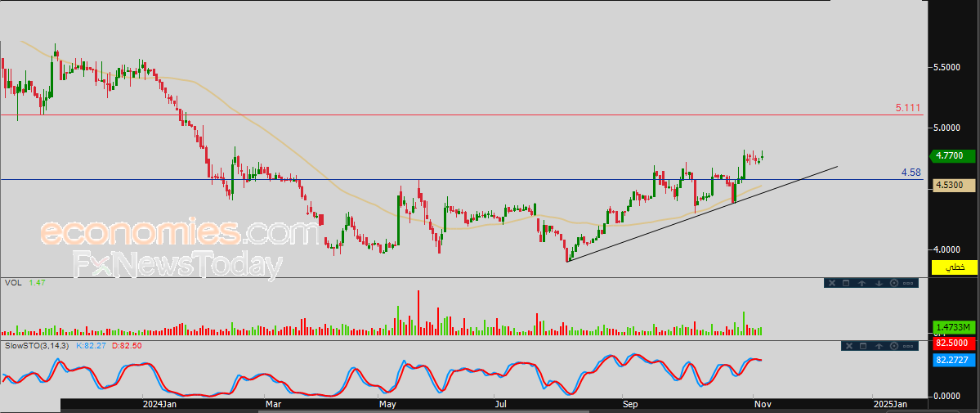The image size is (980, 413).
Task: Select the red 5.111 resistance line label
Action: click(907, 108)
